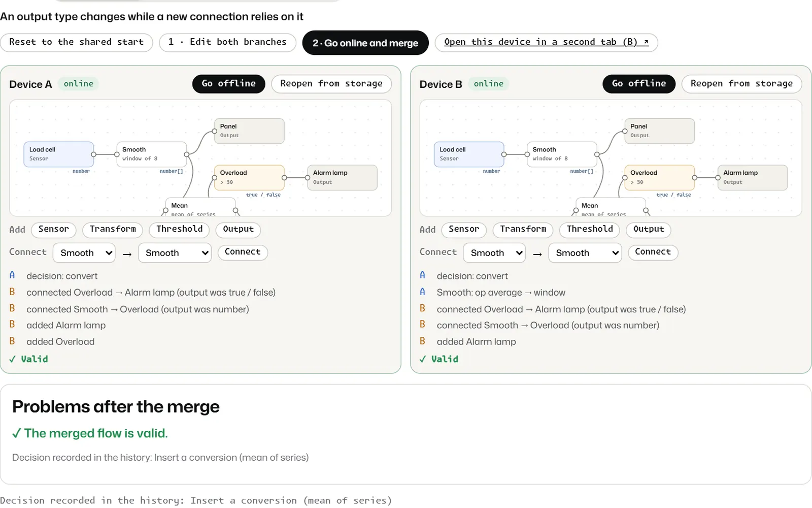Image resolution: width=812 pixels, height=508 pixels.
Task: Click Connect button on Device A
Action: (x=243, y=252)
